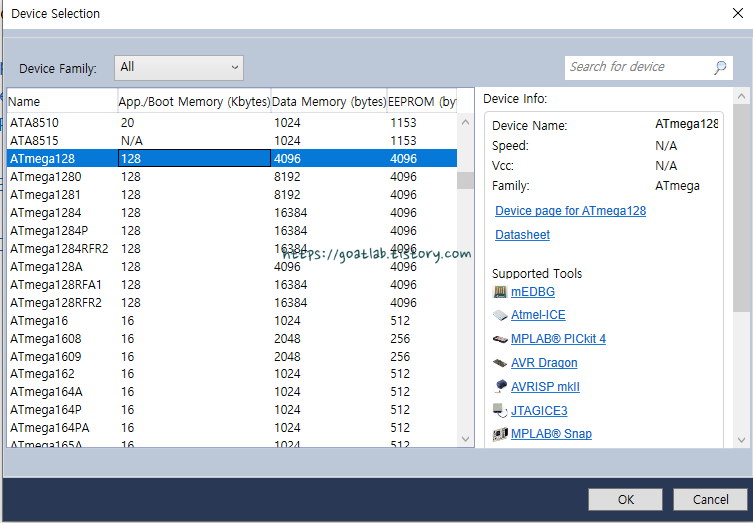Select the ATmega128RFR2 device row
This screenshot has width=753, height=523.
pos(232,303)
